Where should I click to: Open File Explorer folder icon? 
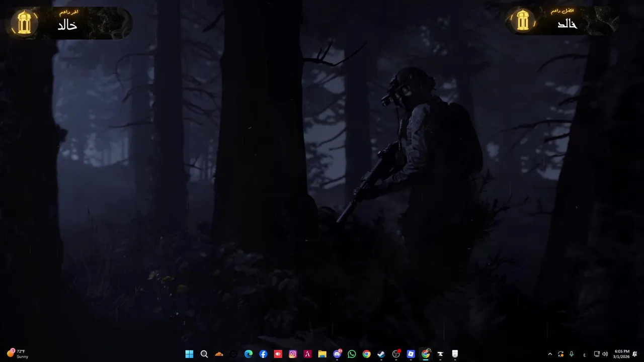tap(322, 354)
